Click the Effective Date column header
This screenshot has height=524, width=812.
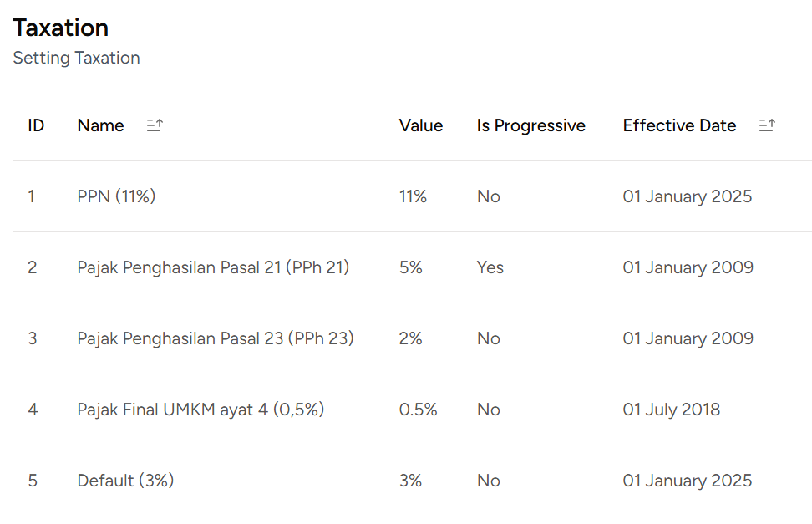(679, 125)
